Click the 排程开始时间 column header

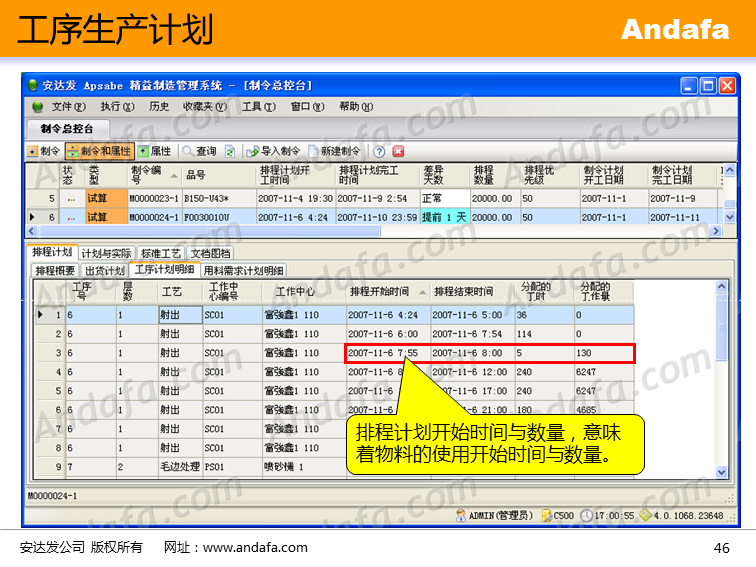[379, 292]
